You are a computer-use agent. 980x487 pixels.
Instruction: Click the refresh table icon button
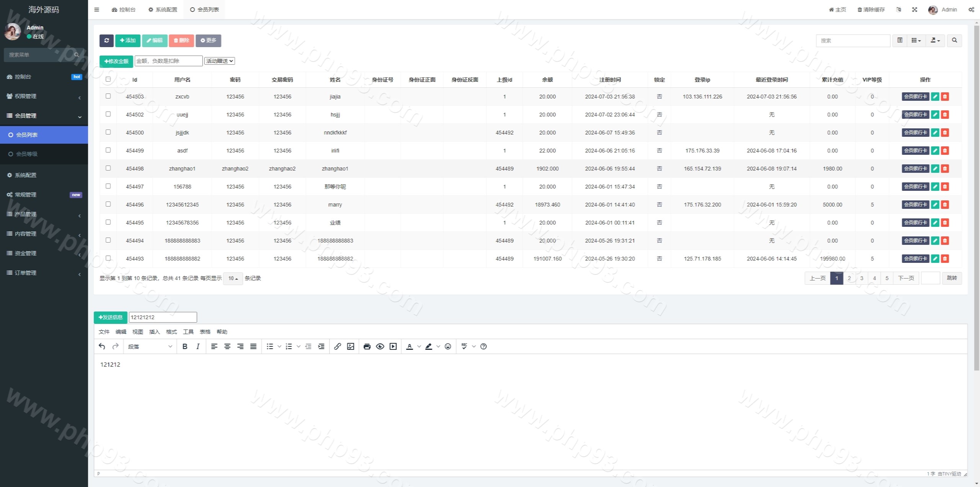click(x=106, y=41)
